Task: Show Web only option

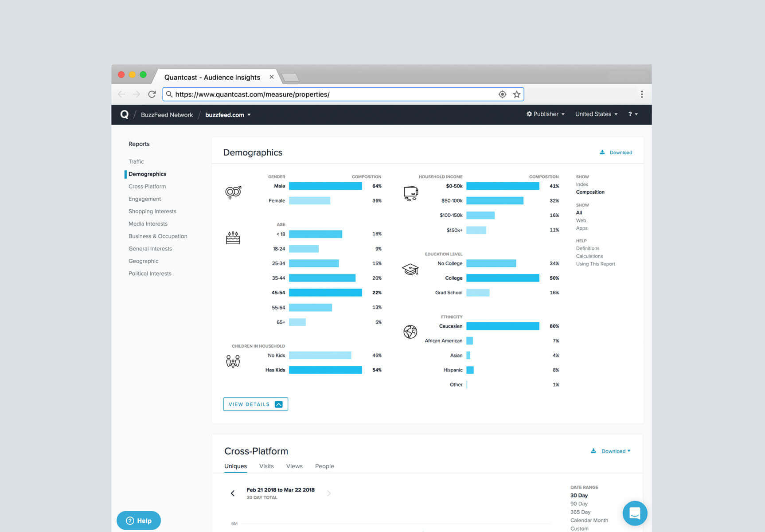Action: pos(581,220)
